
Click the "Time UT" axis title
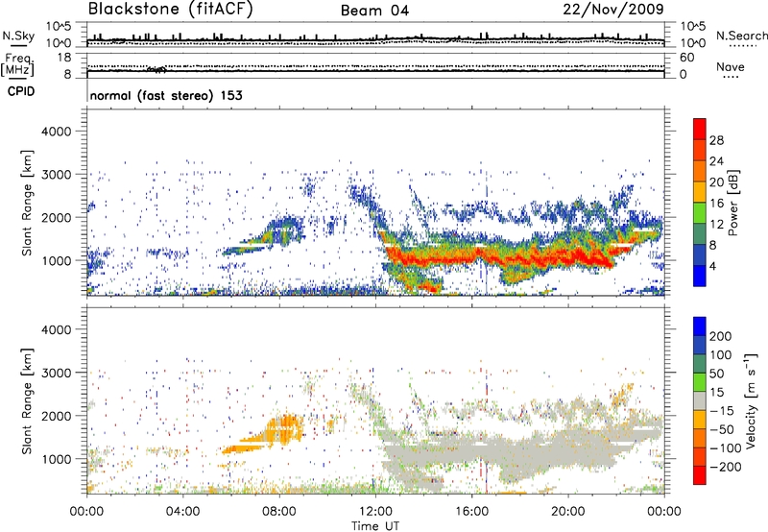pos(375,526)
